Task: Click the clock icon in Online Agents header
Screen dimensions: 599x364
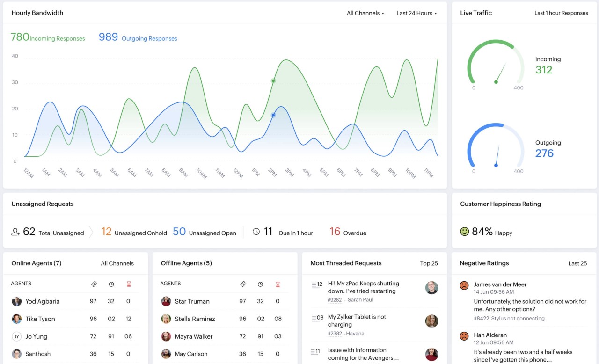Action: [111, 284]
